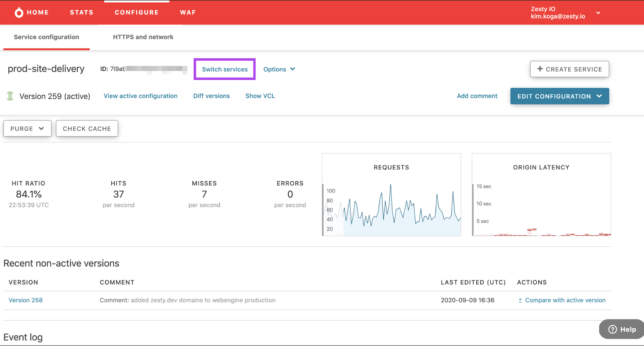Click the ACTIONS column header
Image resolution: width=644 pixels, height=346 pixels.
[532, 282]
